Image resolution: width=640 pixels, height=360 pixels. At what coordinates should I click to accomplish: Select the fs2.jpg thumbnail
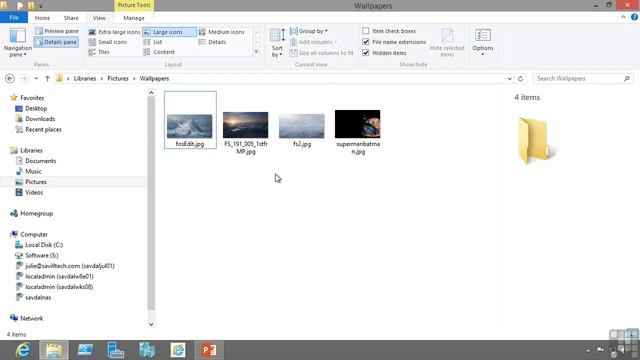click(302, 126)
